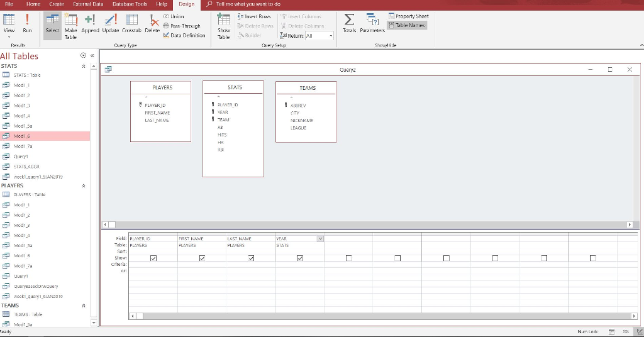Select Data Definition query option

pos(184,35)
